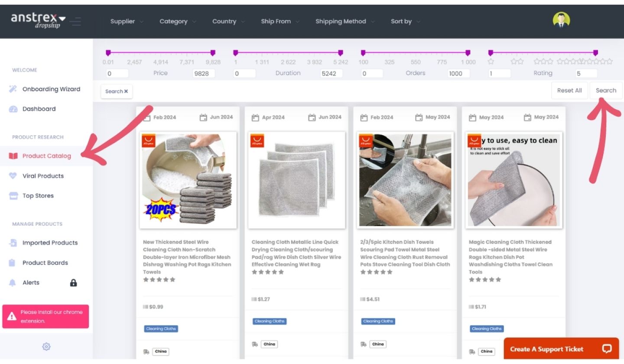Click the Alerts bell icon
This screenshot has width=624, height=364.
tap(13, 283)
